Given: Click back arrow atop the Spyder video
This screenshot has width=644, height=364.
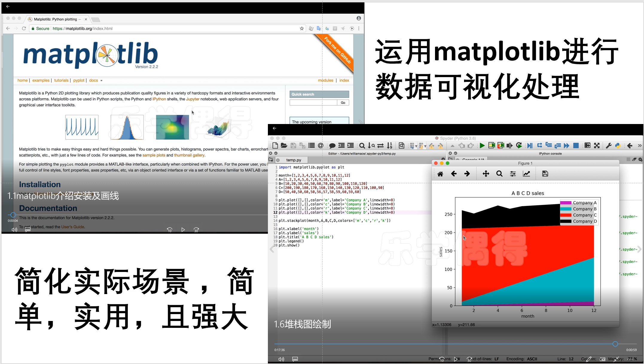Looking at the screenshot, I should point(274,128).
